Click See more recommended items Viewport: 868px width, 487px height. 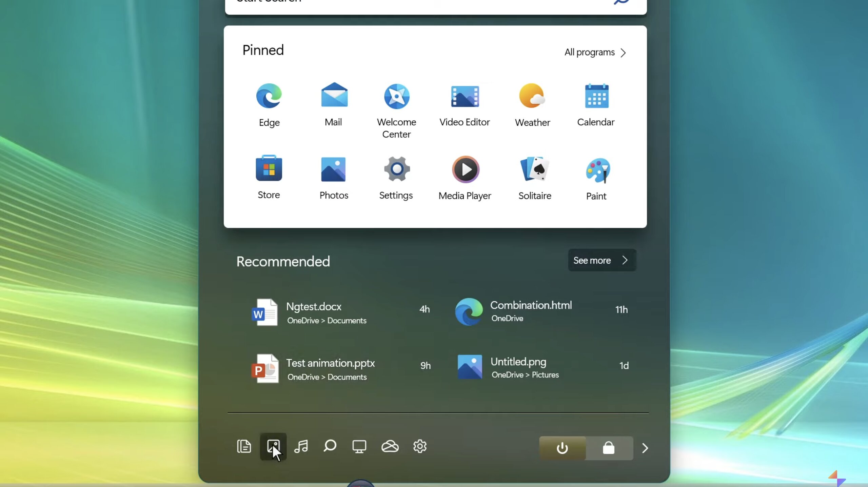tap(602, 260)
